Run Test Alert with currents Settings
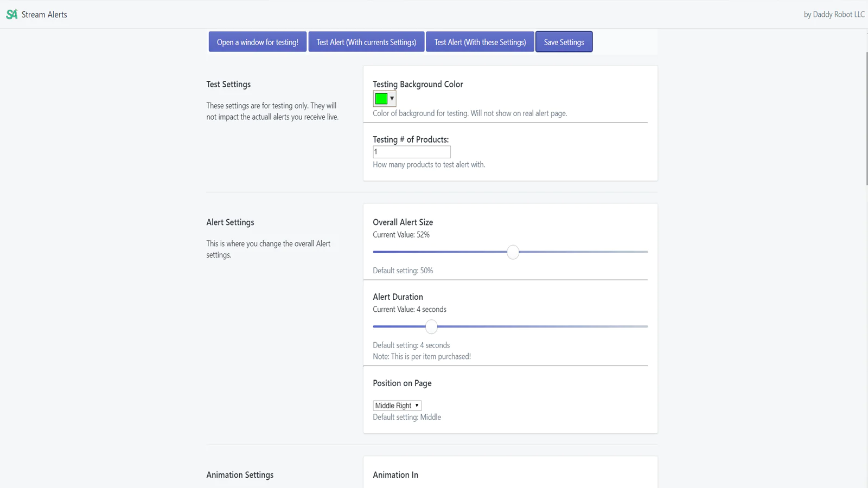The height and width of the screenshot is (488, 868). pyautogui.click(x=366, y=42)
